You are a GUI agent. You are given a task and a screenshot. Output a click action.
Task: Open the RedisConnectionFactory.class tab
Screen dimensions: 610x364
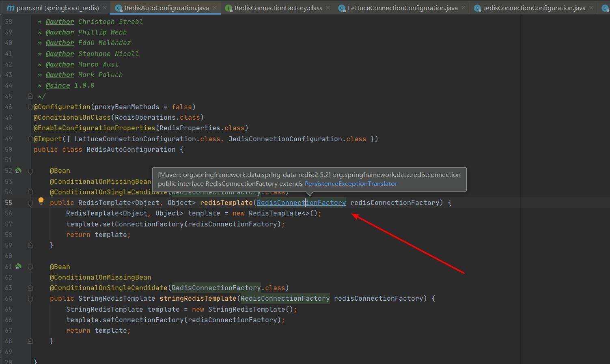pyautogui.click(x=278, y=8)
